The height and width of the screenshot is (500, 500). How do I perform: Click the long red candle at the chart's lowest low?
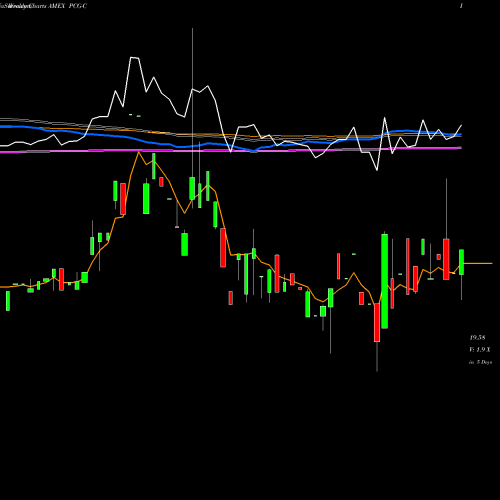[x=377, y=322]
